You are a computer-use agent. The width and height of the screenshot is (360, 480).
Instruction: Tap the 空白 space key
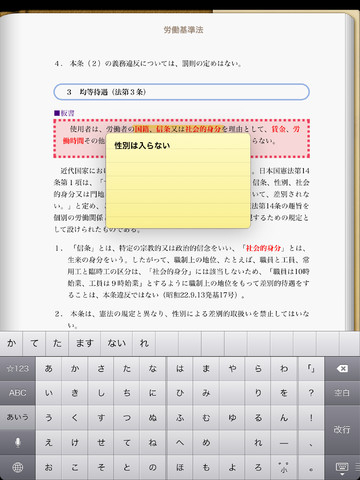(x=342, y=393)
